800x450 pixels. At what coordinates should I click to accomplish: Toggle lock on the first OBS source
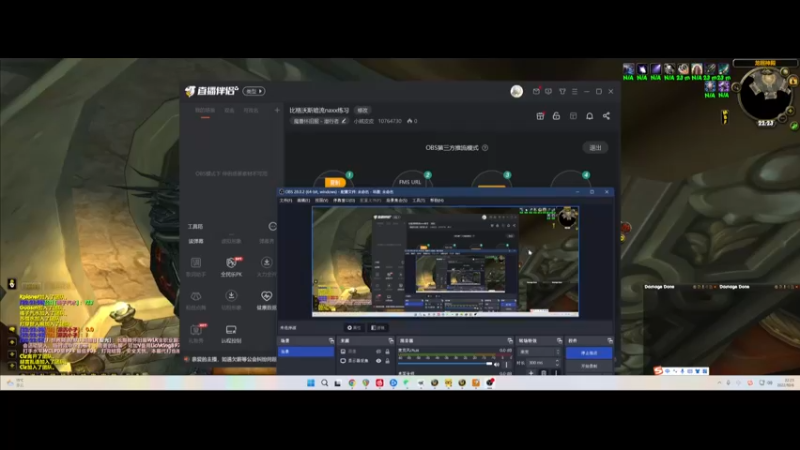click(387, 352)
